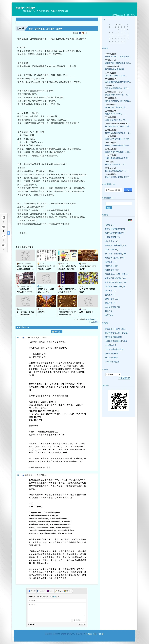
Task: Open the 登入 login link in the comment form
Action: point(55,596)
